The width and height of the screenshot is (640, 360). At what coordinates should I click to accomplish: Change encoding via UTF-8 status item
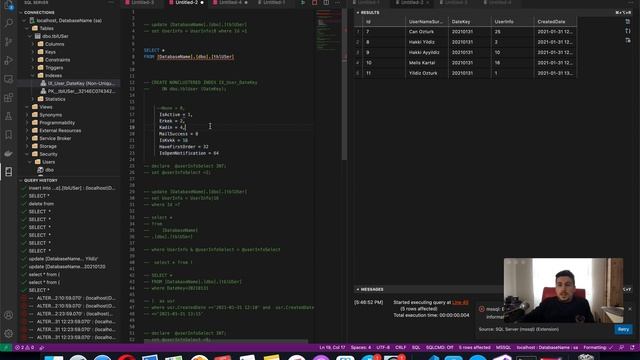[x=383, y=348]
